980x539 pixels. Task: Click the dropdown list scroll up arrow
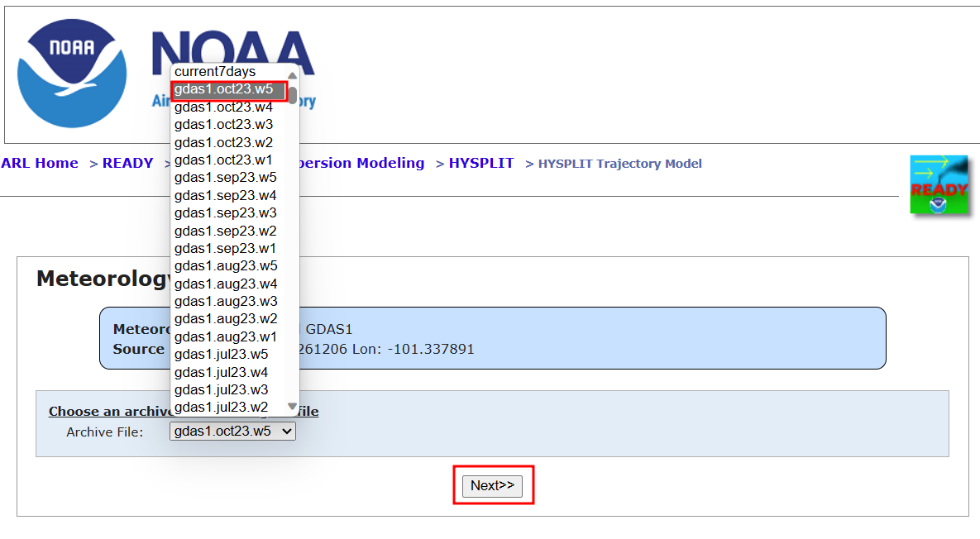pos(292,75)
